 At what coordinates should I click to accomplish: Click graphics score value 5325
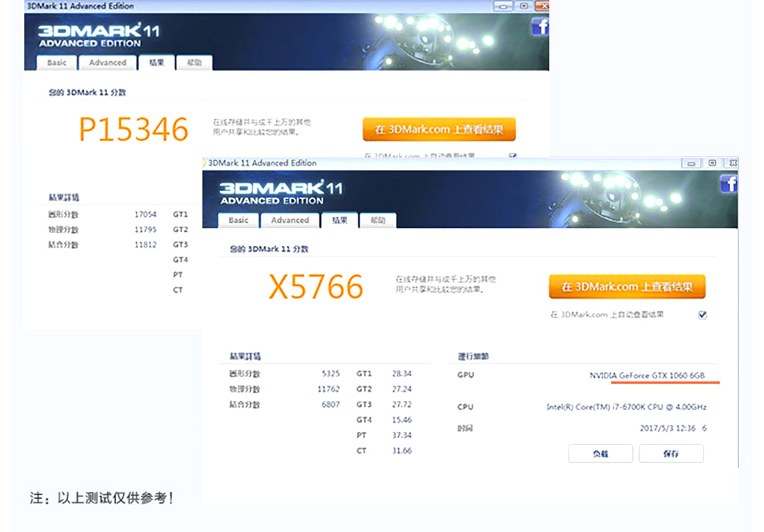click(x=331, y=374)
